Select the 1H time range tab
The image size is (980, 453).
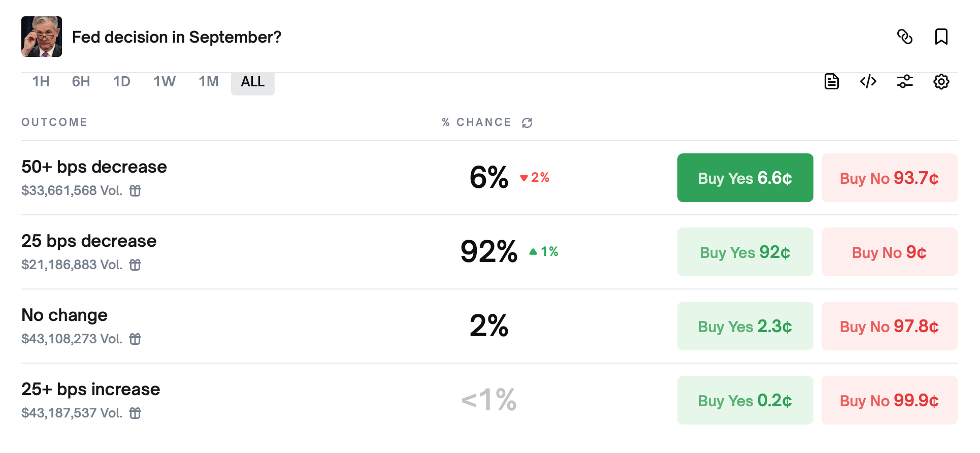click(x=41, y=81)
